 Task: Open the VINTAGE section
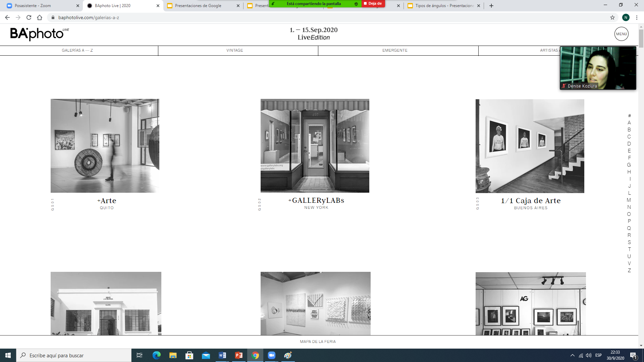pyautogui.click(x=234, y=50)
